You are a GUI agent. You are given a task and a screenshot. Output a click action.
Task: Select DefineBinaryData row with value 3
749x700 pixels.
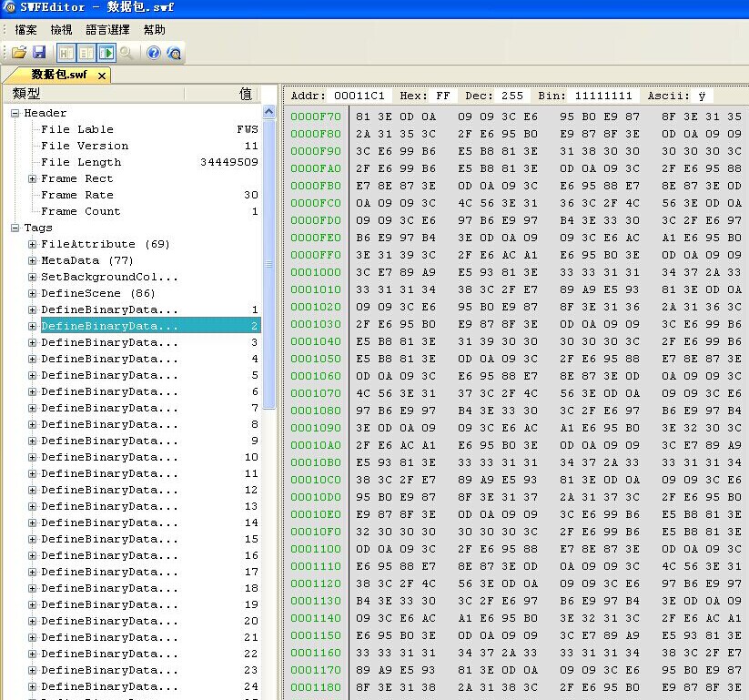(149, 342)
